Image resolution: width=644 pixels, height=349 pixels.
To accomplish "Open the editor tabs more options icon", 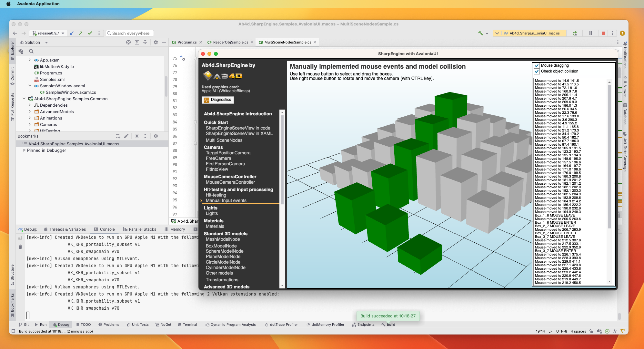I will click(618, 42).
